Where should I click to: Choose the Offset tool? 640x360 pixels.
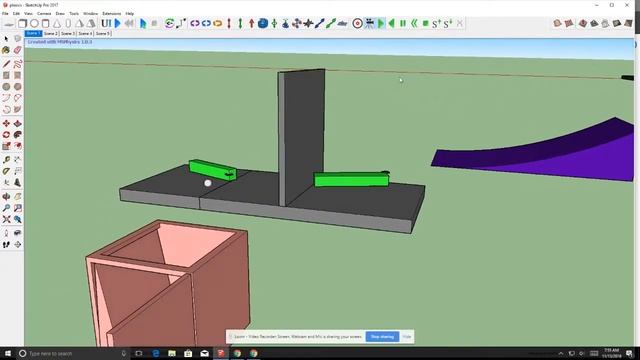[x=18, y=146]
